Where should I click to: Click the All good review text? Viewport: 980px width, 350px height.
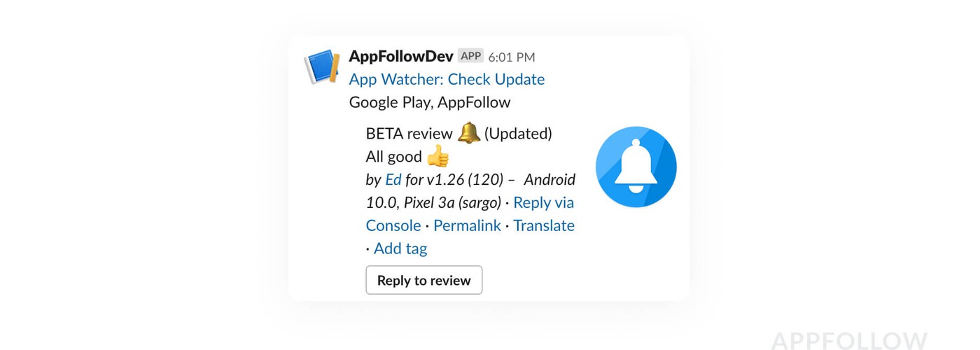(x=393, y=156)
